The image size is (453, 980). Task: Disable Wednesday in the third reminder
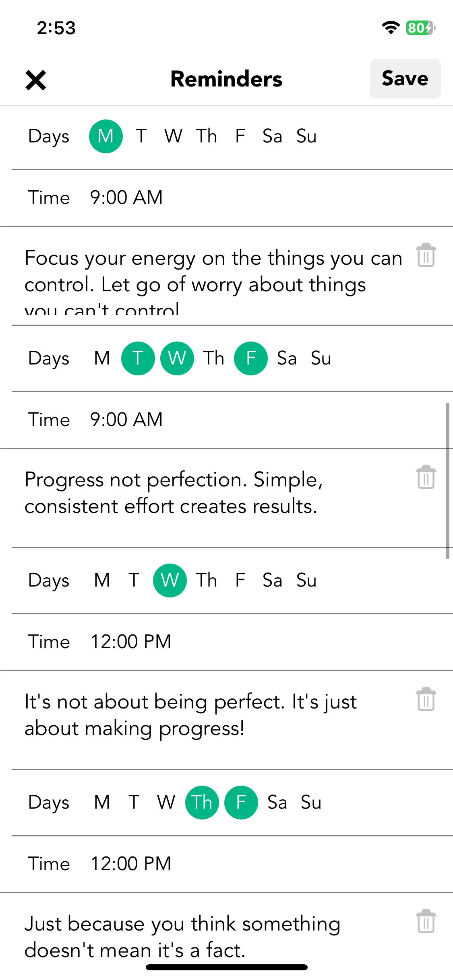(170, 580)
